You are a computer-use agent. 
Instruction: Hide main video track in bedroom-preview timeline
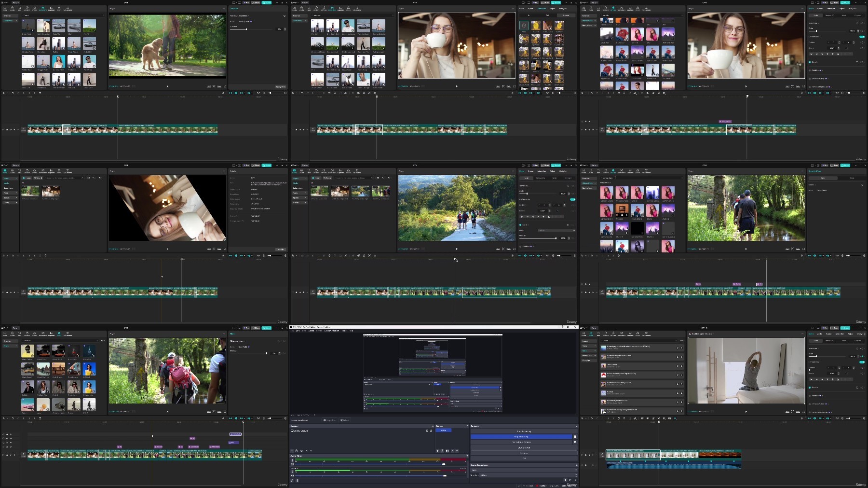[589, 455]
